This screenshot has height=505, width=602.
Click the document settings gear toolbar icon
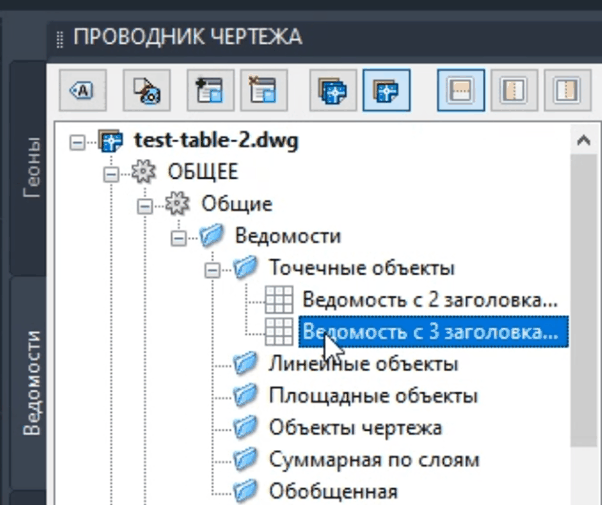(x=143, y=90)
